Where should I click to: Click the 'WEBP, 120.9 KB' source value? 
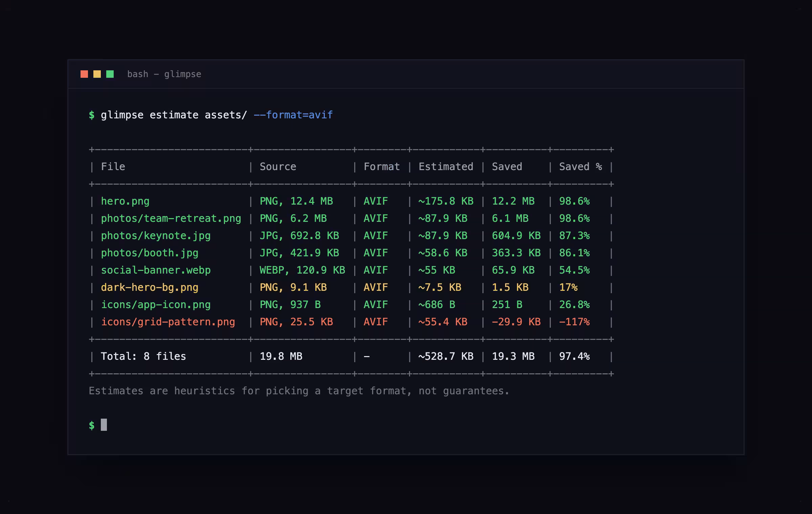pyautogui.click(x=302, y=270)
